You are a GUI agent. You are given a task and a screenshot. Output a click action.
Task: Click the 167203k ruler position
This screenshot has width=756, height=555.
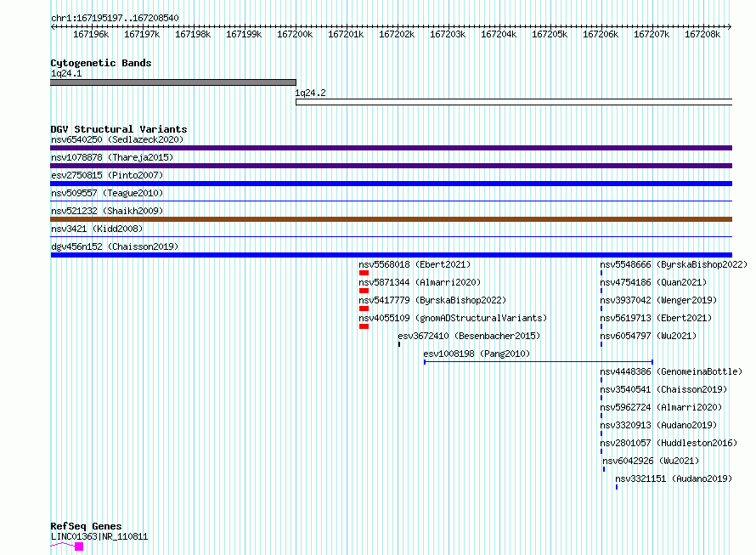click(x=448, y=34)
